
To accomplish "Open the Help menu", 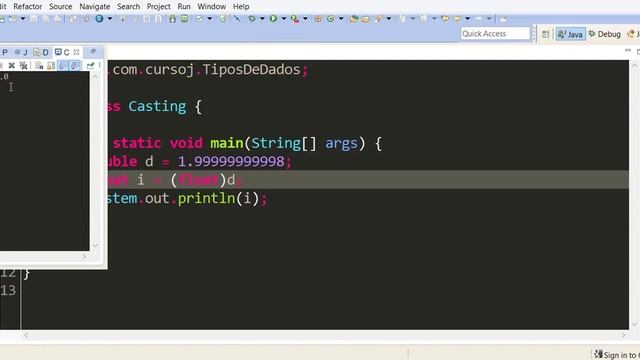I will 241,7.
